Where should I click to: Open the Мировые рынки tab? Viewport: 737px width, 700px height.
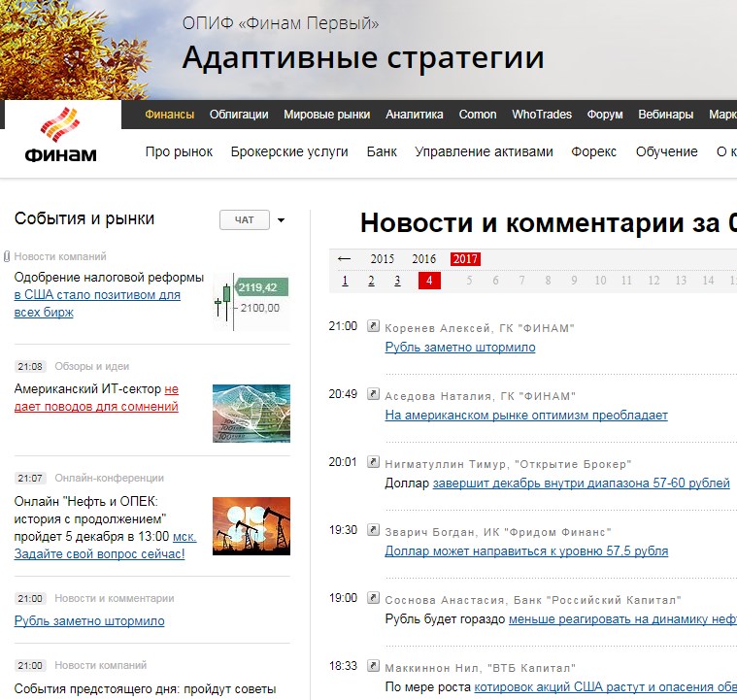[326, 115]
